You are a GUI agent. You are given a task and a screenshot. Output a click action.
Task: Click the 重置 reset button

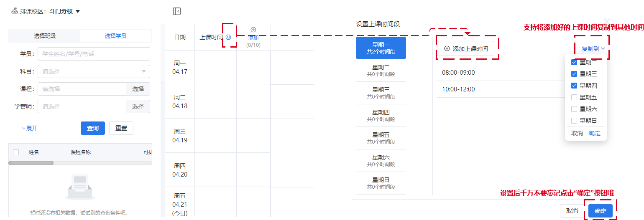coord(121,128)
